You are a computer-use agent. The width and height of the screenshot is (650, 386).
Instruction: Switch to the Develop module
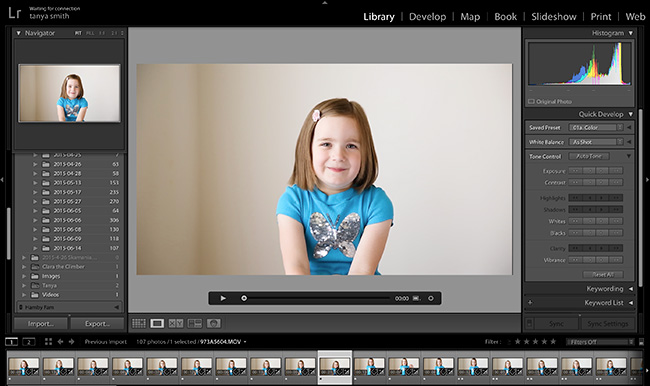click(427, 17)
